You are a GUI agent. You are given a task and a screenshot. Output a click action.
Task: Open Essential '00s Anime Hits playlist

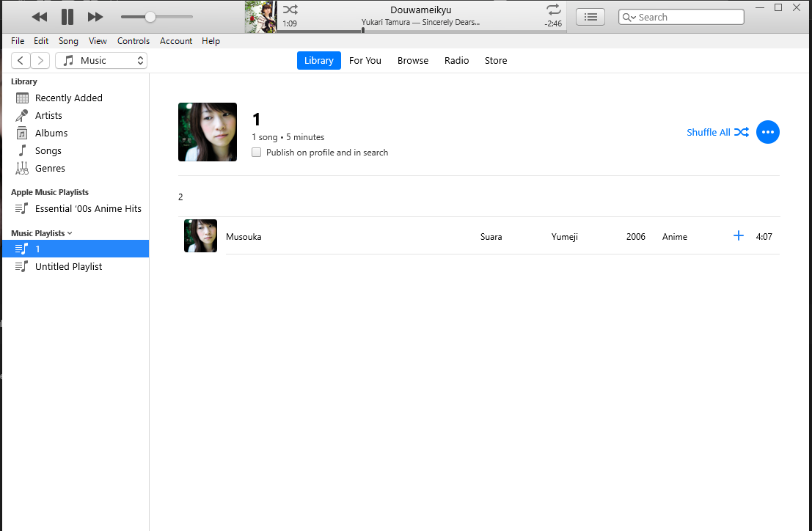[75, 208]
